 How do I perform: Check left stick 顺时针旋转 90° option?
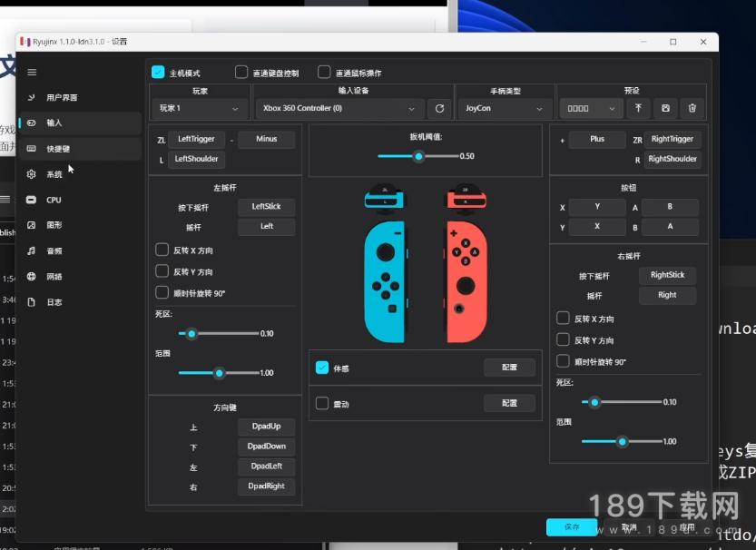(x=162, y=292)
